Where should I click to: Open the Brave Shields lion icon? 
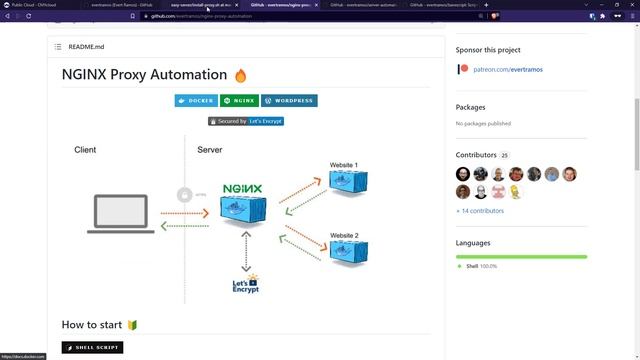click(495, 16)
